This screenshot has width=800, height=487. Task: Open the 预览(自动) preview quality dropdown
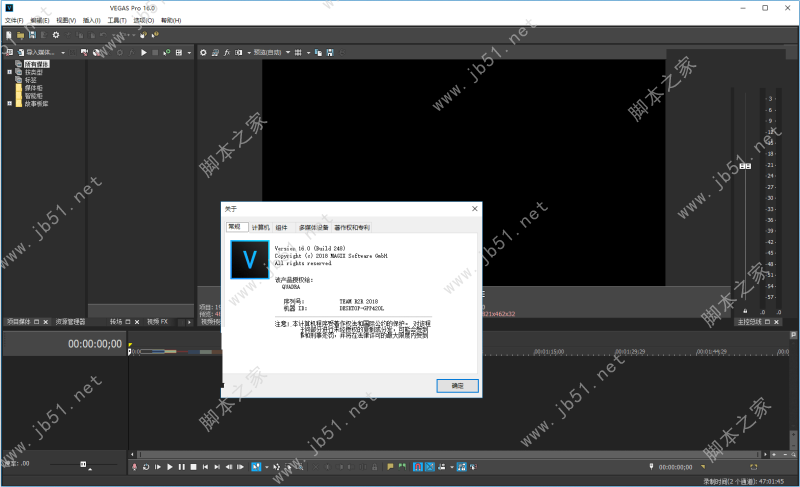tap(271, 53)
